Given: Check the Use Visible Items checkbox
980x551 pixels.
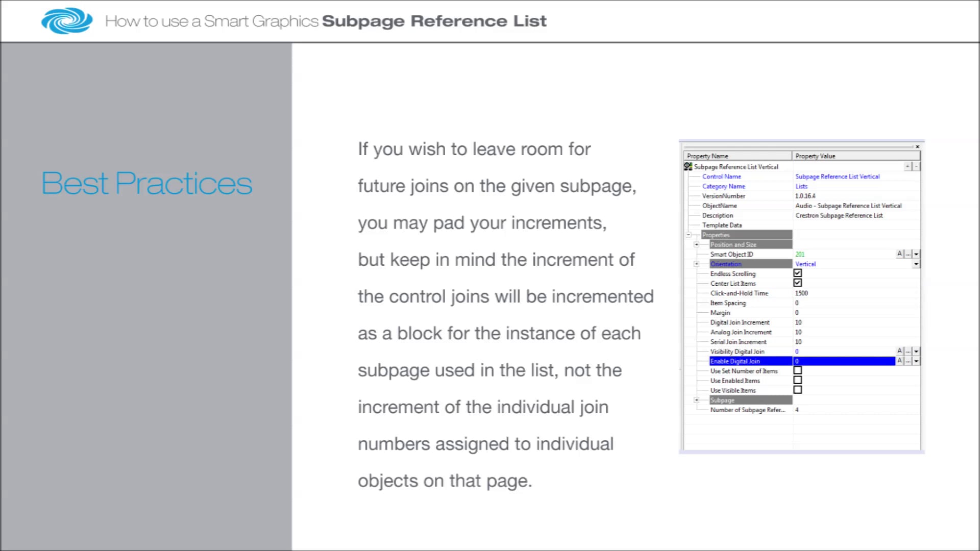Looking at the screenshot, I should point(798,390).
